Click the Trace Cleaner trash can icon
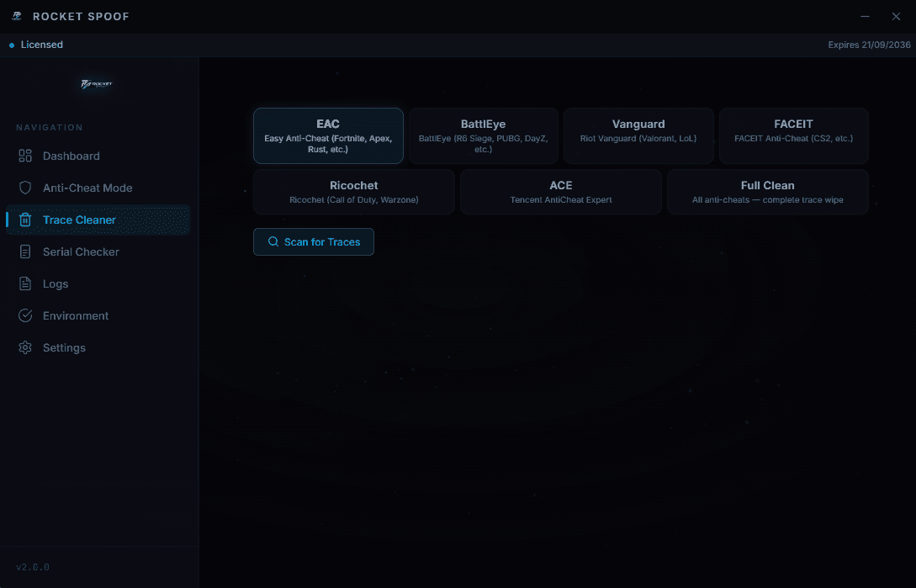 tap(25, 220)
